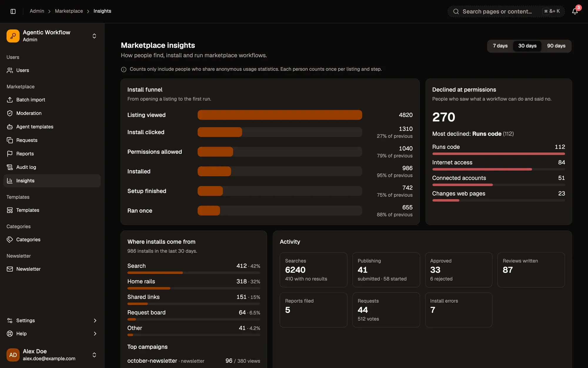Click the Searches 6240 activity card
Image resolution: width=588 pixels, height=368 pixels.
[313, 270]
